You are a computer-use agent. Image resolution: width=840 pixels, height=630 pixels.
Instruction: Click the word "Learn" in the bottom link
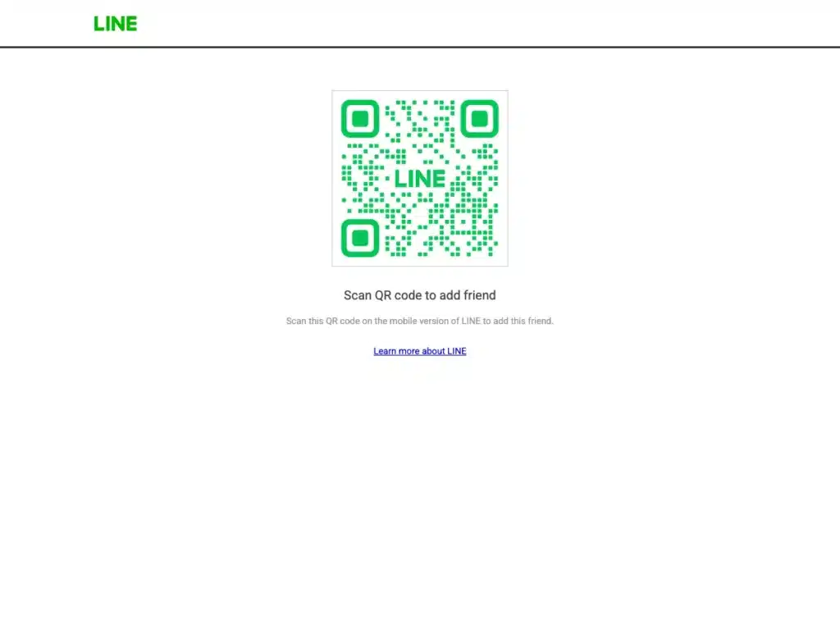[385, 351]
